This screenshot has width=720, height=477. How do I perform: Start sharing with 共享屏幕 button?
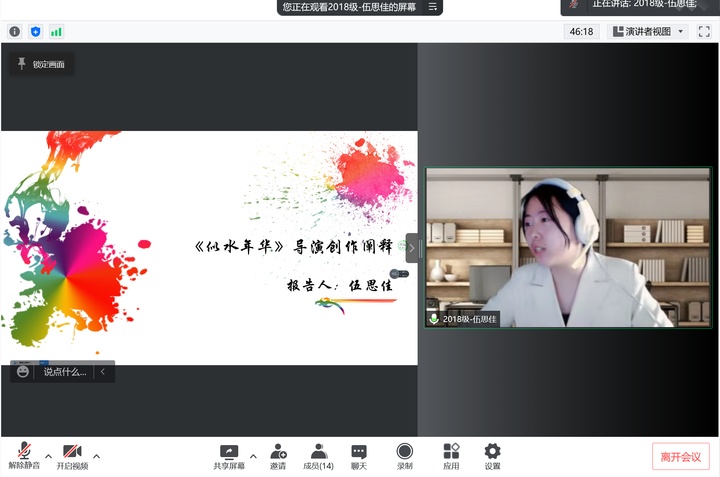229,456
